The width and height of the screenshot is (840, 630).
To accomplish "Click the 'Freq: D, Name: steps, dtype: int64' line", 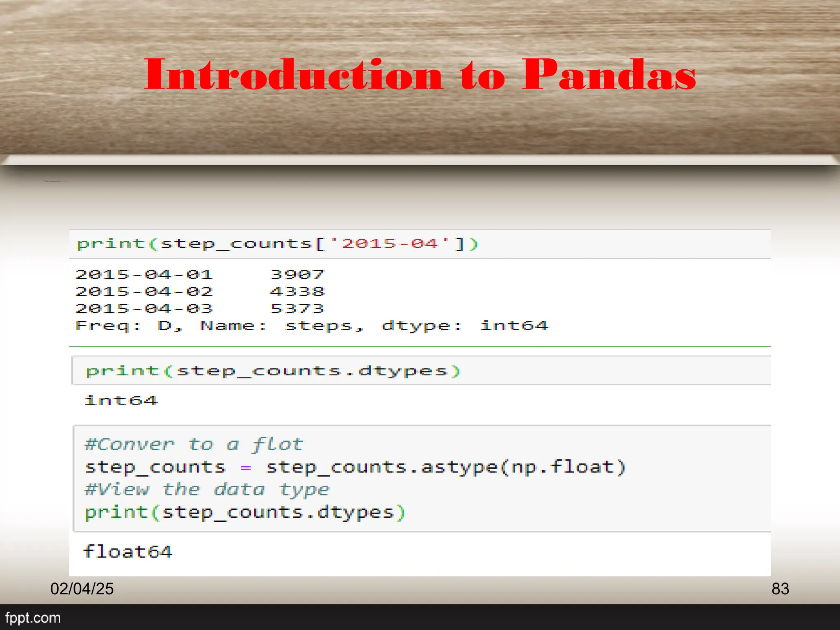I will (312, 326).
